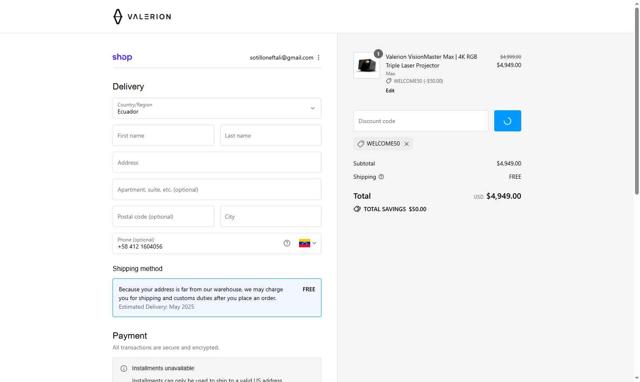640x382 pixels.
Task: Click the WELCOME50 tag icon
Action: pos(360,144)
